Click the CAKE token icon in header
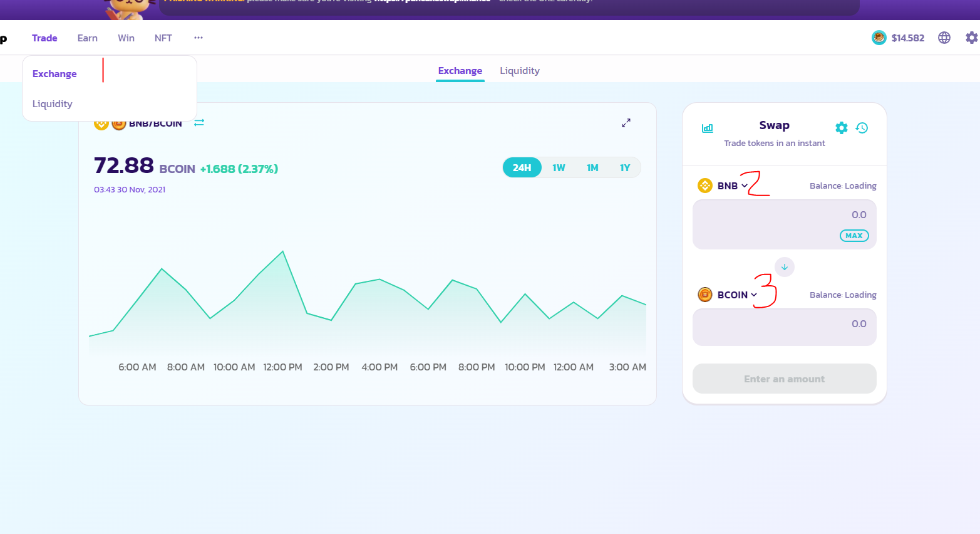980x534 pixels. (879, 38)
